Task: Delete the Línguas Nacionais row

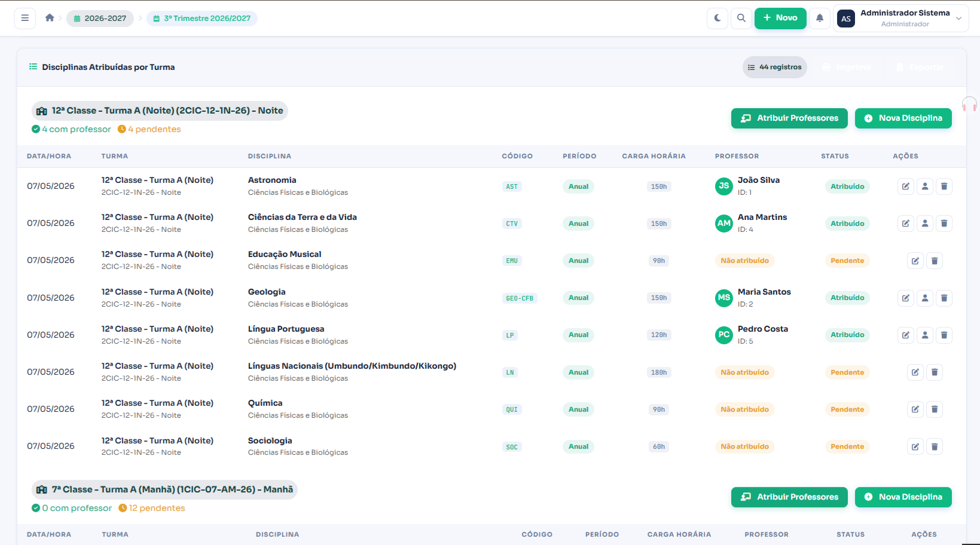Action: (935, 372)
